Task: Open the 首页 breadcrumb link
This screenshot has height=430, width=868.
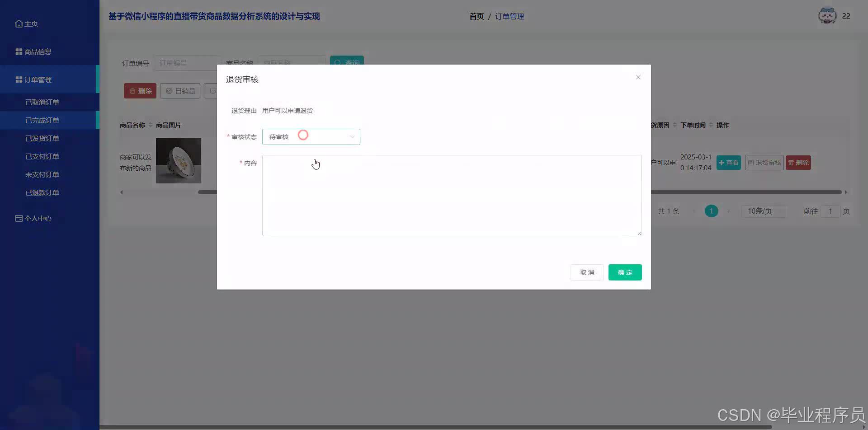Action: pos(476,16)
